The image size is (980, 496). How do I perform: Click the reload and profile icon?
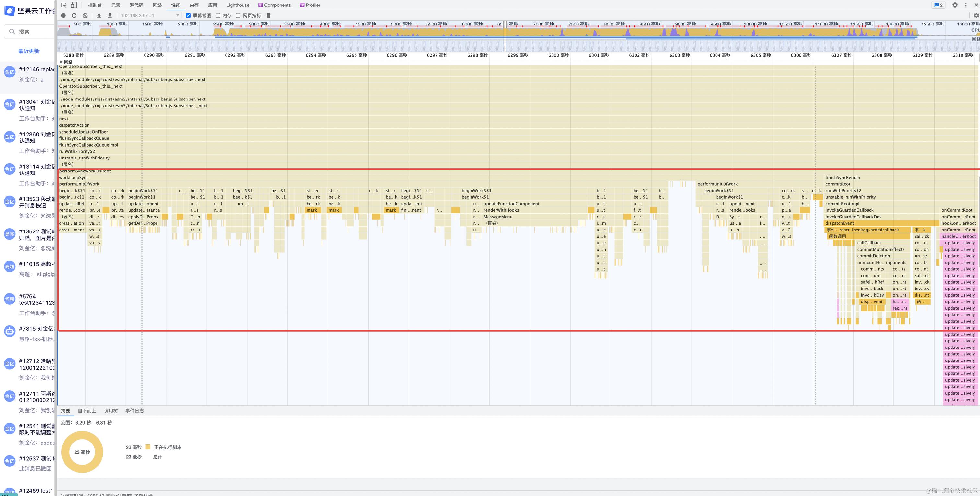(74, 16)
